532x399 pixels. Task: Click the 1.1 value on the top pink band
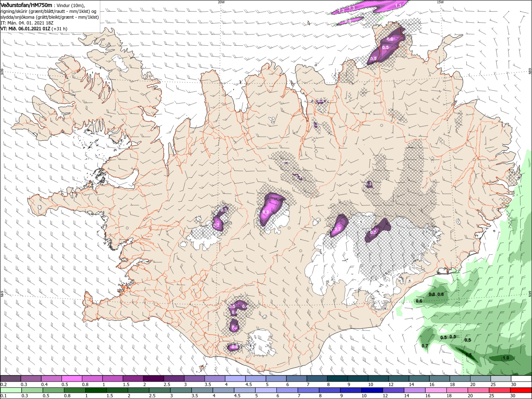pos(398,5)
